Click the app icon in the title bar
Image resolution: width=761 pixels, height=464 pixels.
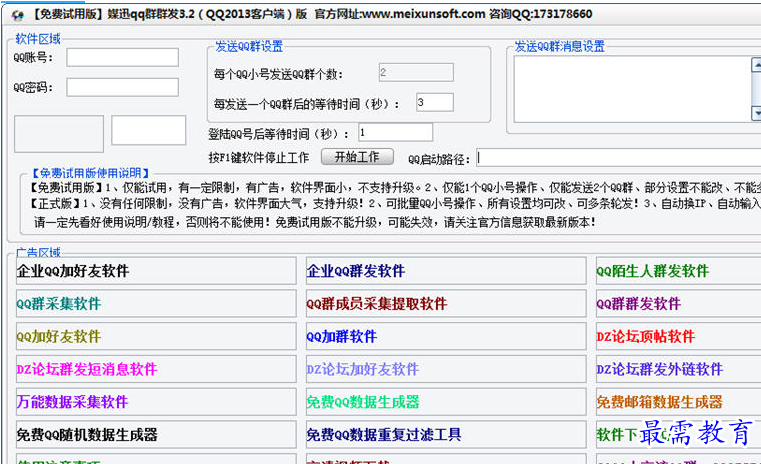(x=17, y=15)
